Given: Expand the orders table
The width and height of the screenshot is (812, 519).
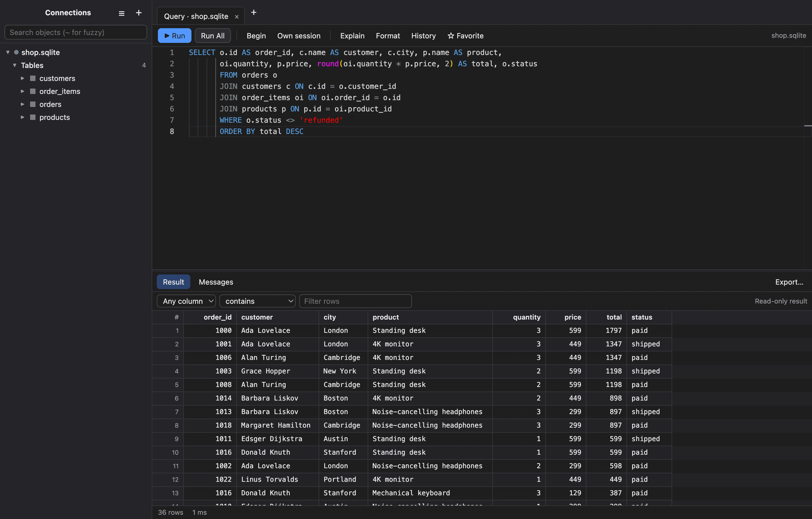Looking at the screenshot, I should (22, 104).
